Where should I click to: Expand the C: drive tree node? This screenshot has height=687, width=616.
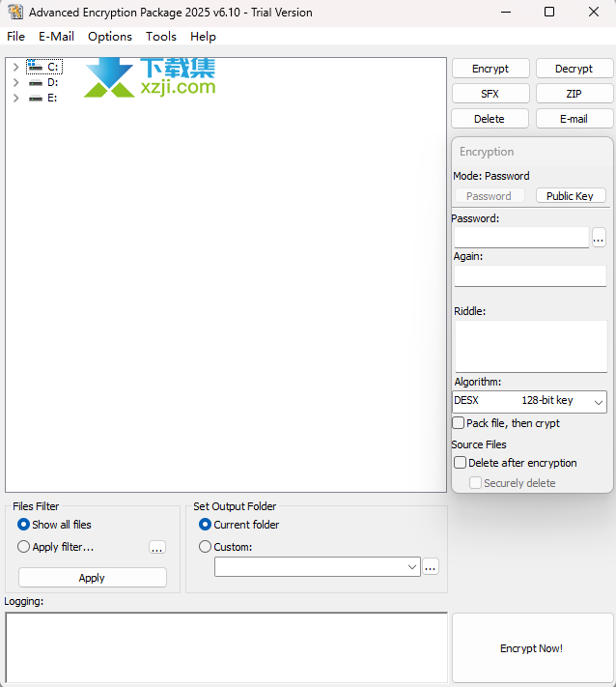click(x=15, y=67)
